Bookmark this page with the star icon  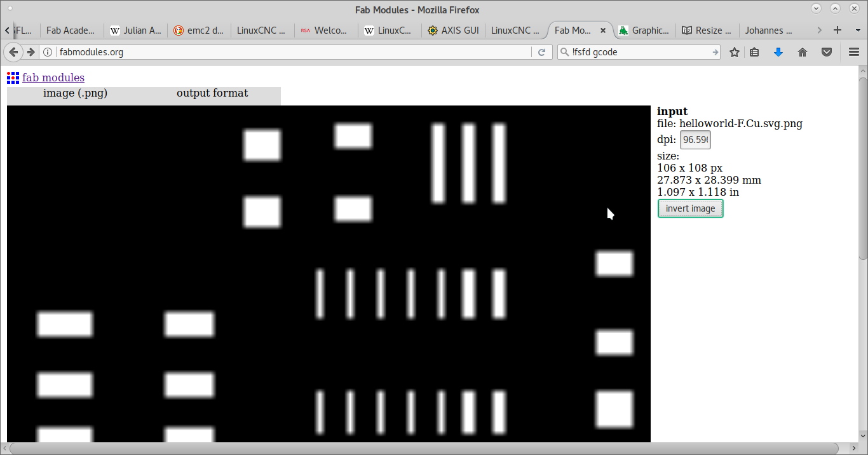735,52
